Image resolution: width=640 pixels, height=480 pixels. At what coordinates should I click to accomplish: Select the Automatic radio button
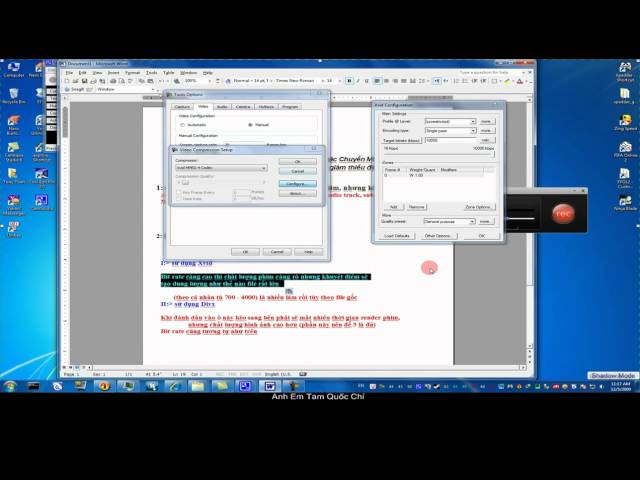pos(182,125)
